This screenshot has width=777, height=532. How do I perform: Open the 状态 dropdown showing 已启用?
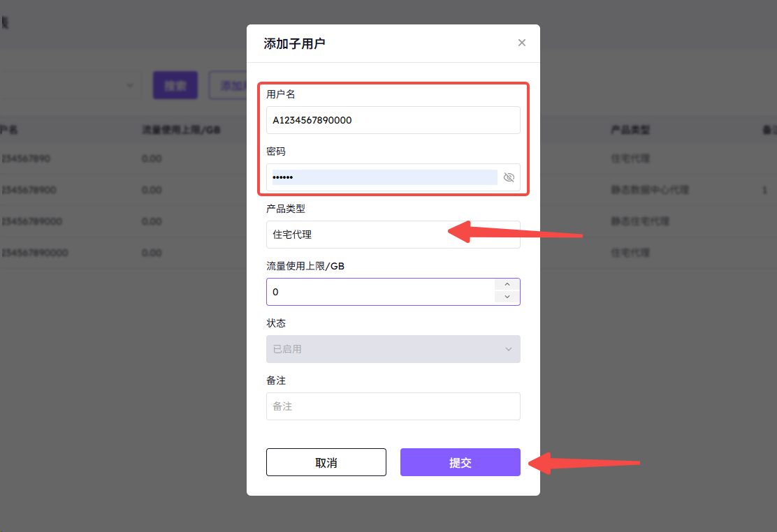click(393, 349)
